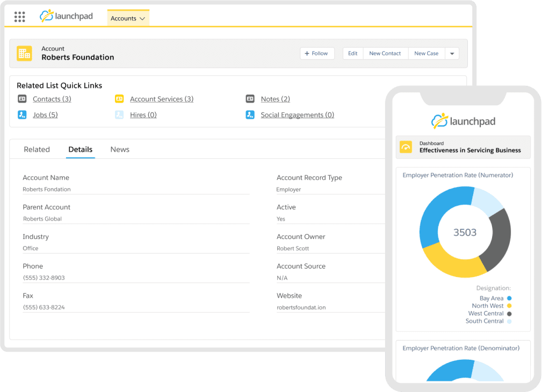
Task: Switch to the Related tab
Action: pyautogui.click(x=37, y=149)
